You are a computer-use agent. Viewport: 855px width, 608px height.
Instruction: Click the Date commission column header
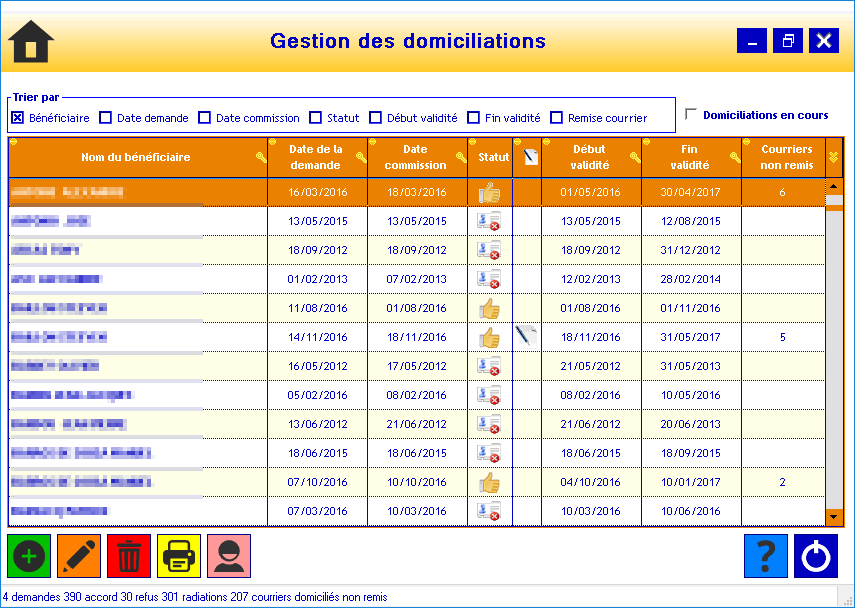(415, 157)
